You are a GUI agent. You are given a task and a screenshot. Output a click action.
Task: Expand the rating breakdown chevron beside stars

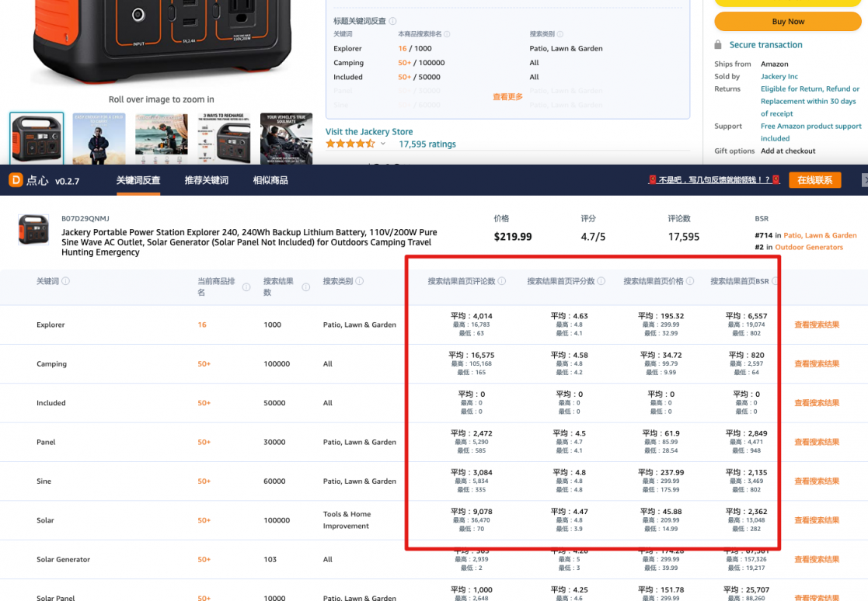point(383,144)
